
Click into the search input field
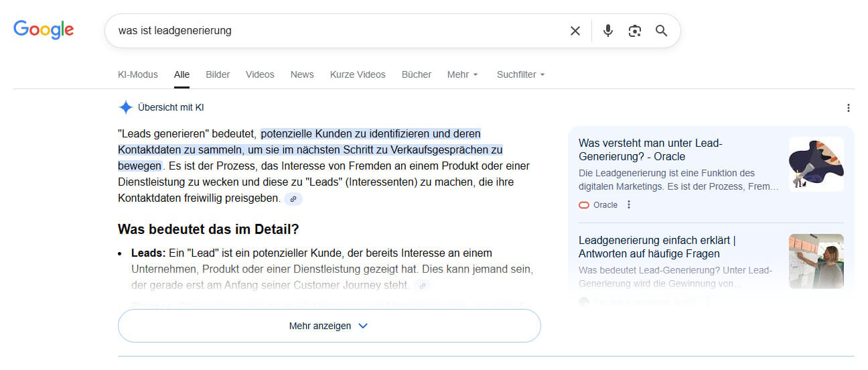click(335, 31)
